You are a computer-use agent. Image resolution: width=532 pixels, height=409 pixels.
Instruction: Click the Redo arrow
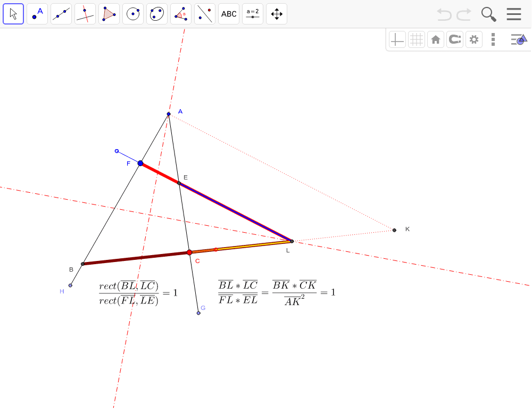(464, 14)
